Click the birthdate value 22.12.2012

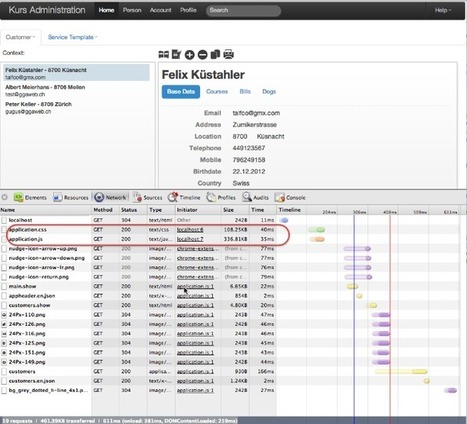(x=249, y=171)
